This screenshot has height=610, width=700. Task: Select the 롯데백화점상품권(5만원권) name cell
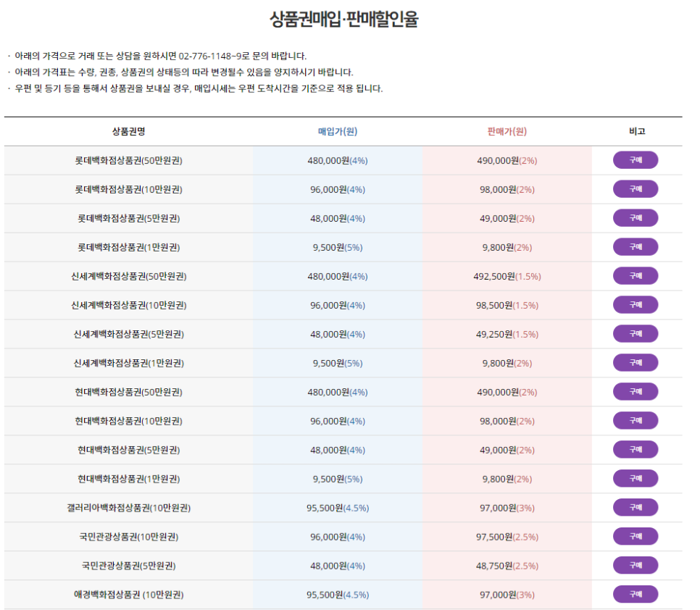(x=128, y=219)
